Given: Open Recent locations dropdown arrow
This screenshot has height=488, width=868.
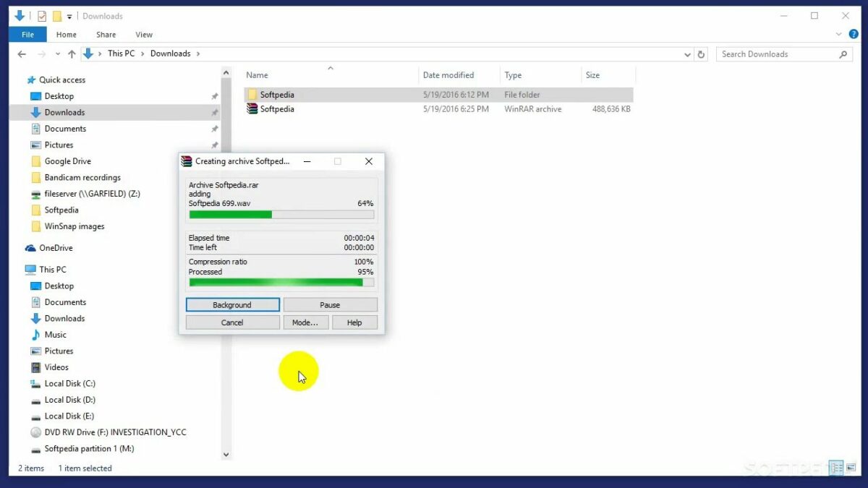Looking at the screenshot, I should pyautogui.click(x=58, y=54).
